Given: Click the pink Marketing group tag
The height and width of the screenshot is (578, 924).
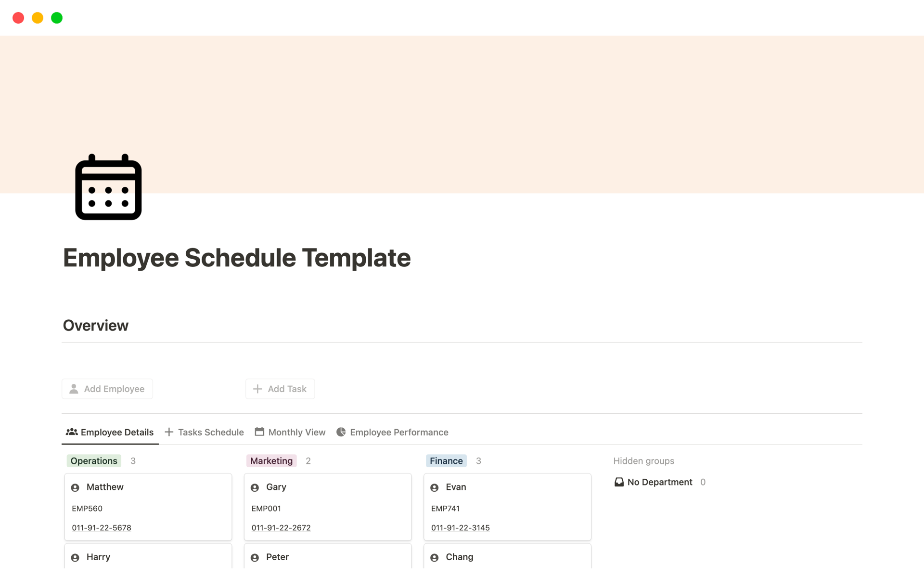Looking at the screenshot, I should click(x=271, y=461).
